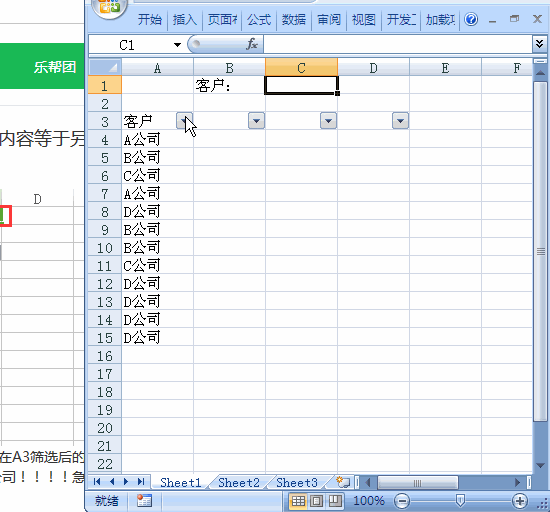Click the horizontal scrollbar thumb
The width and height of the screenshot is (550, 512).
[417, 483]
